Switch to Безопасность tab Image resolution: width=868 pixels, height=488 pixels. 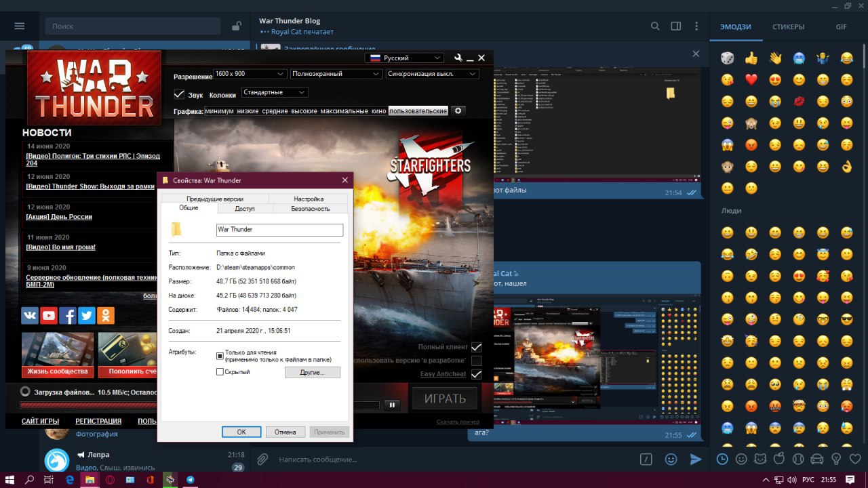pos(311,209)
